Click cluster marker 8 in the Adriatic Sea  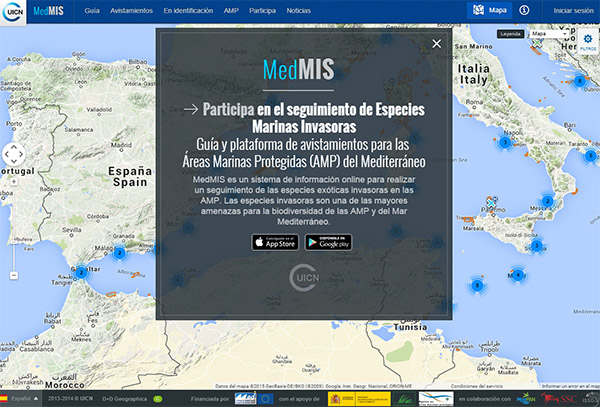(580, 81)
